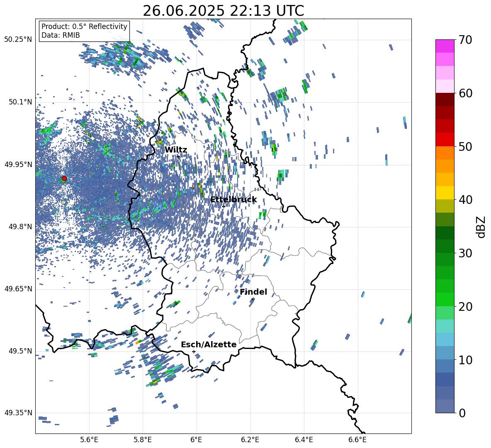This screenshot has height=448, width=491.
Task: Click the 49.5°N latitude label
Action: tap(20, 351)
